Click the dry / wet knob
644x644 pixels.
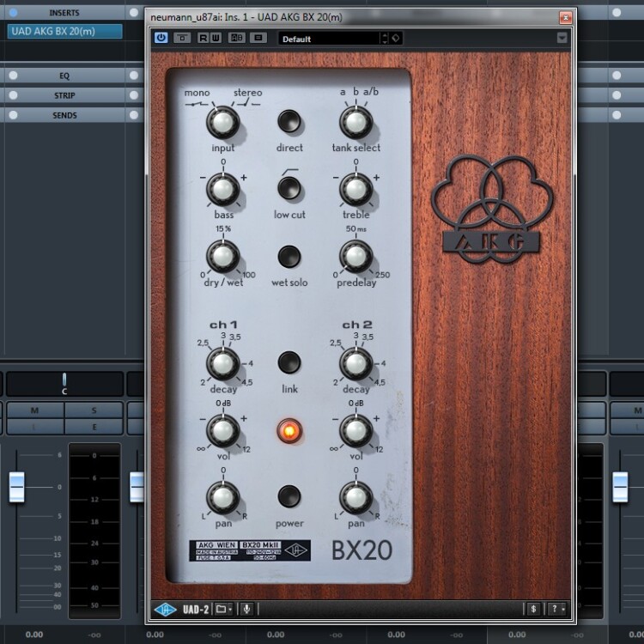(x=222, y=257)
